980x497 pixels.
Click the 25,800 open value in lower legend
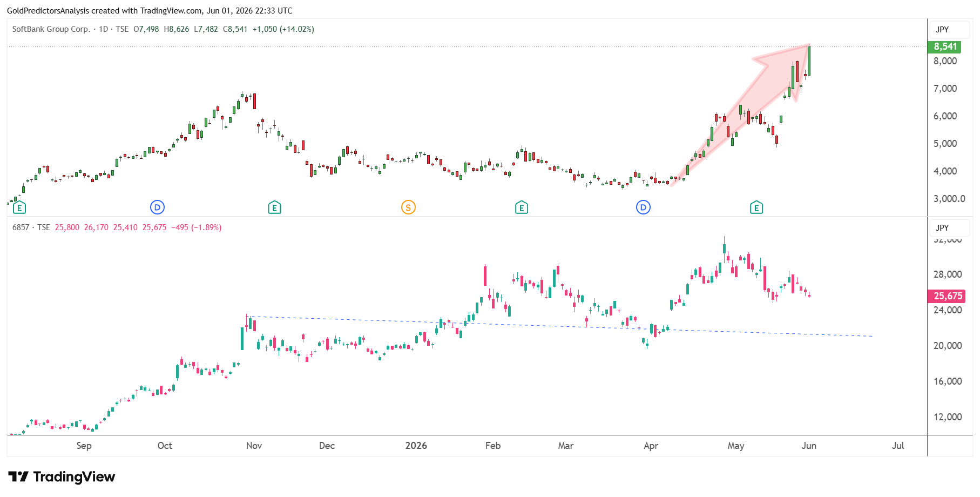pos(67,227)
